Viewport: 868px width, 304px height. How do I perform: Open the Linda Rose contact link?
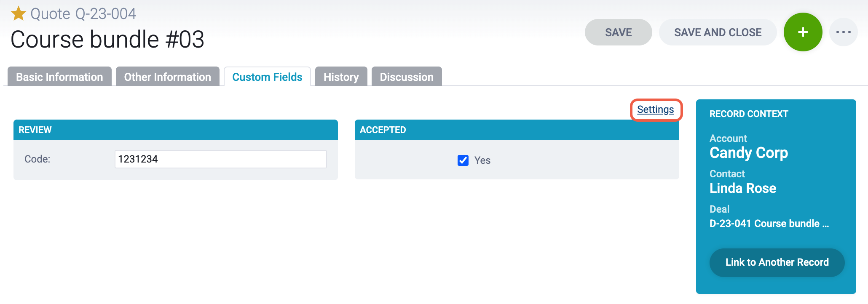tap(743, 188)
